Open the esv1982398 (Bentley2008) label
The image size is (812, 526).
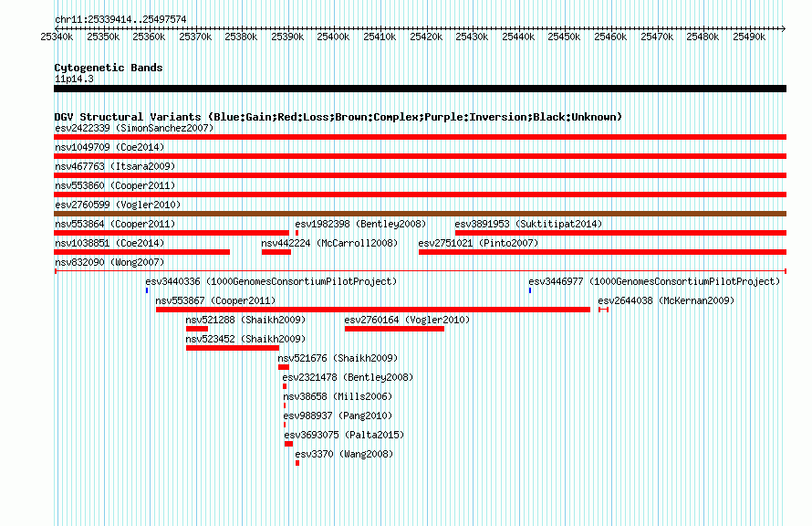click(x=360, y=224)
